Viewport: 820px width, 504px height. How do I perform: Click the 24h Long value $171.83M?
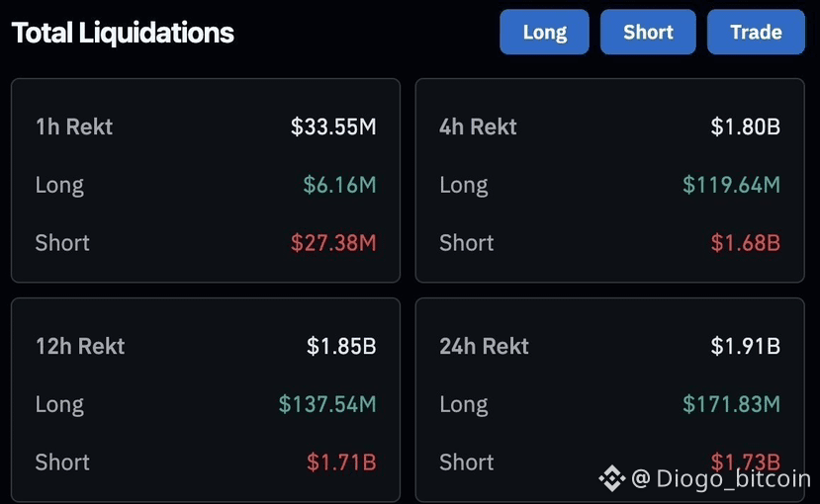(732, 404)
